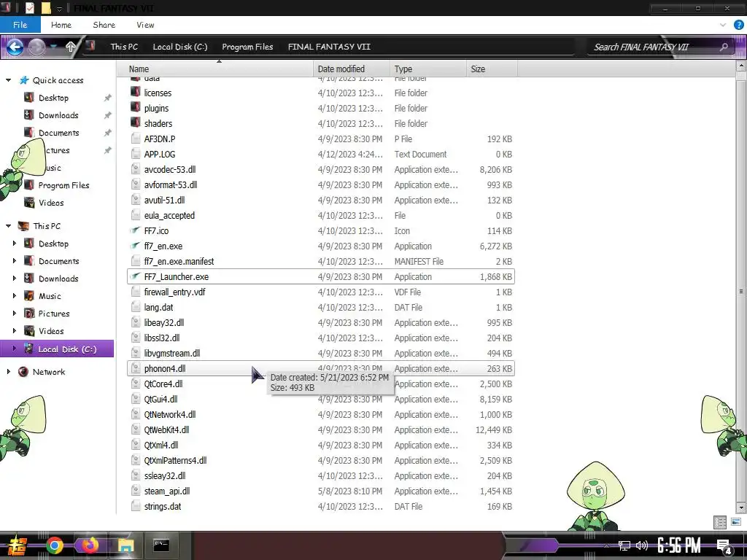Expand Downloads under This PC

15,278
